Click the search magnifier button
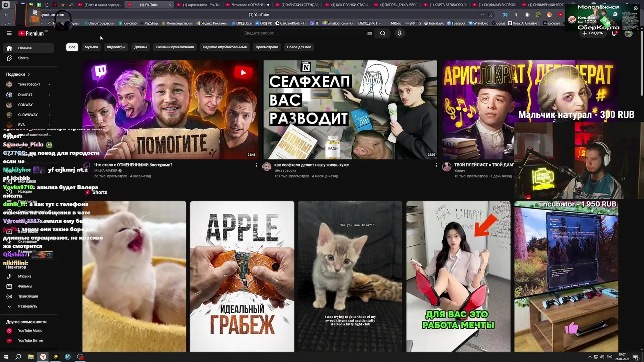Image resolution: width=644 pixels, height=362 pixels. coord(383,33)
